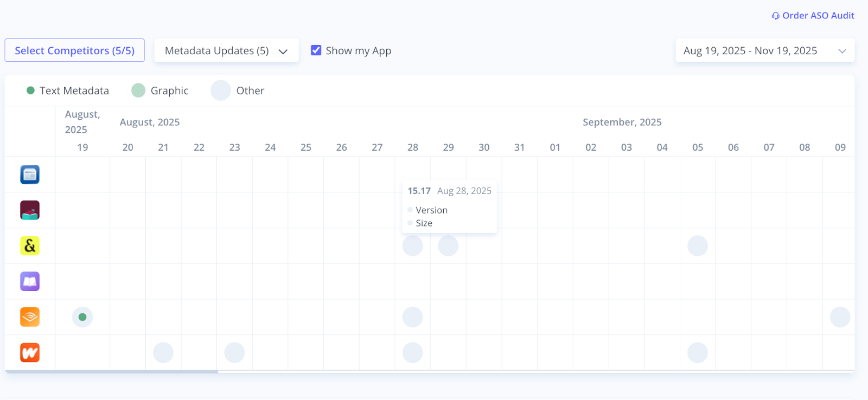Toggle the Show my App checkbox

click(x=316, y=50)
